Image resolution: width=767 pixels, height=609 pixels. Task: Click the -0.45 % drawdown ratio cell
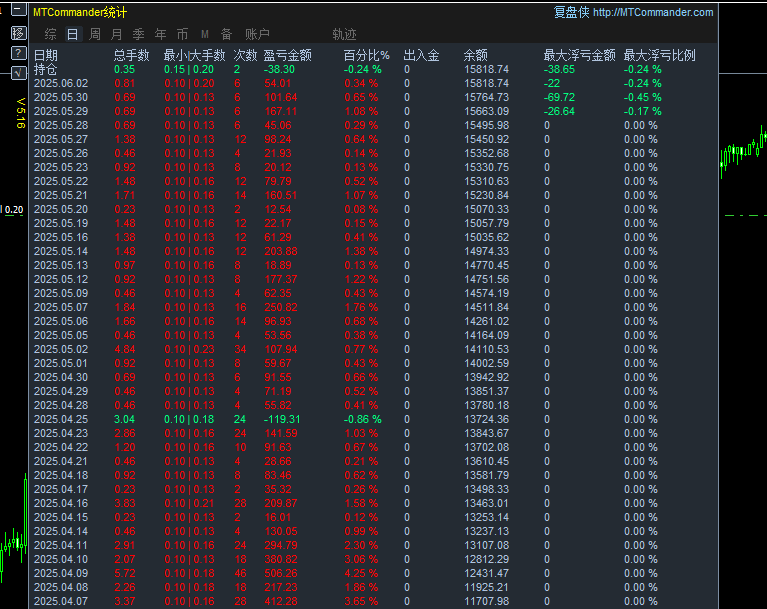(x=643, y=97)
